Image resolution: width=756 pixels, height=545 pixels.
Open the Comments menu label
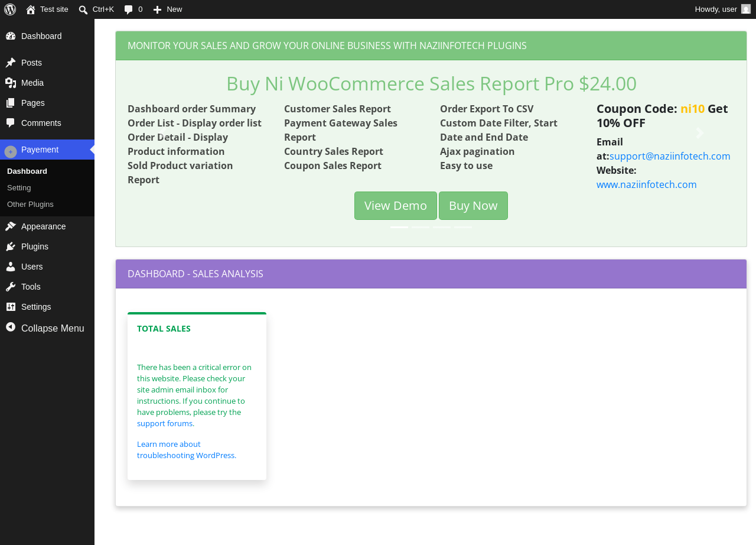coord(41,123)
